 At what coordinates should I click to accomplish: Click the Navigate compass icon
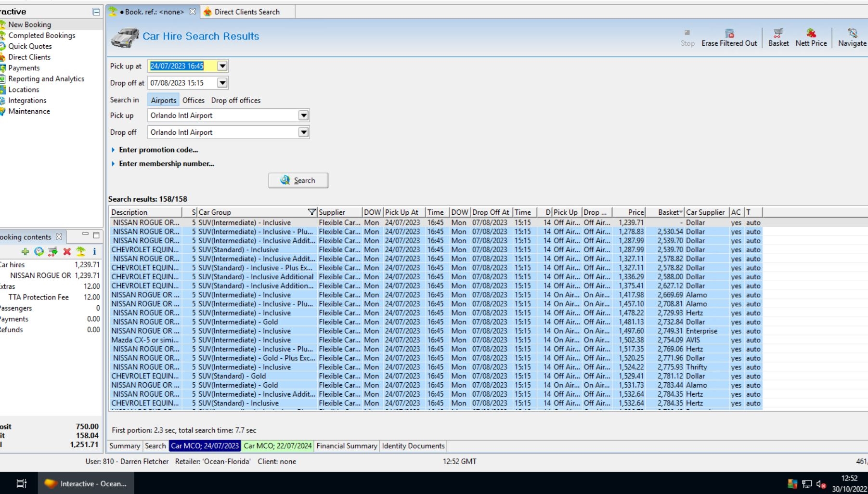tap(853, 33)
